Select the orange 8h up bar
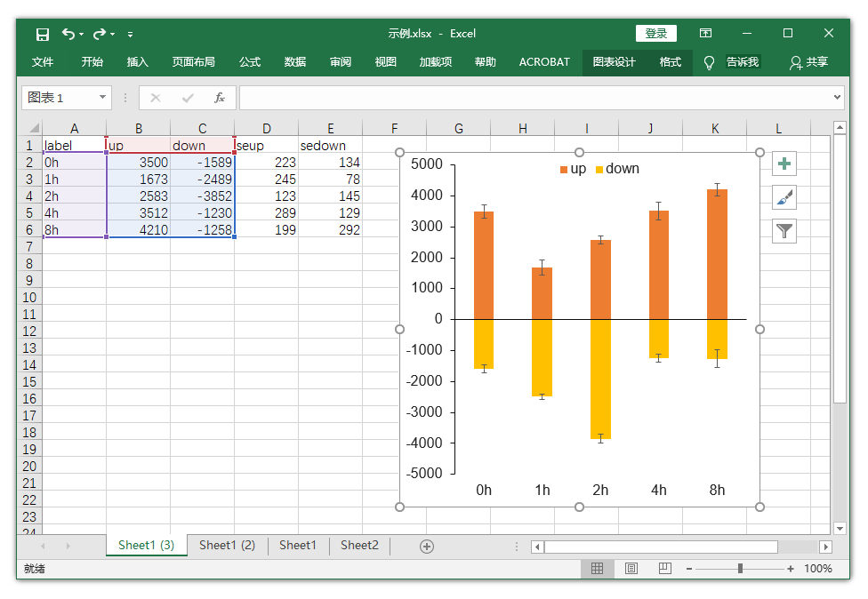868x599 pixels. pyautogui.click(x=717, y=254)
